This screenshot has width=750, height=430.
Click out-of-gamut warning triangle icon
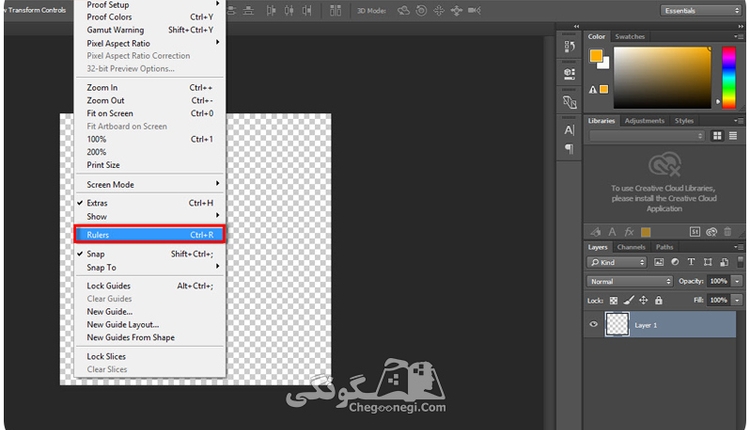pos(593,89)
